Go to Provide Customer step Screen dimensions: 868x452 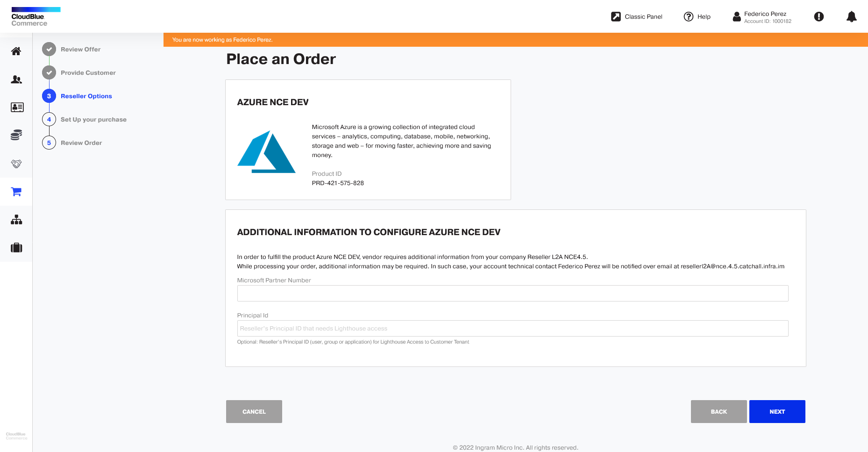tap(88, 73)
